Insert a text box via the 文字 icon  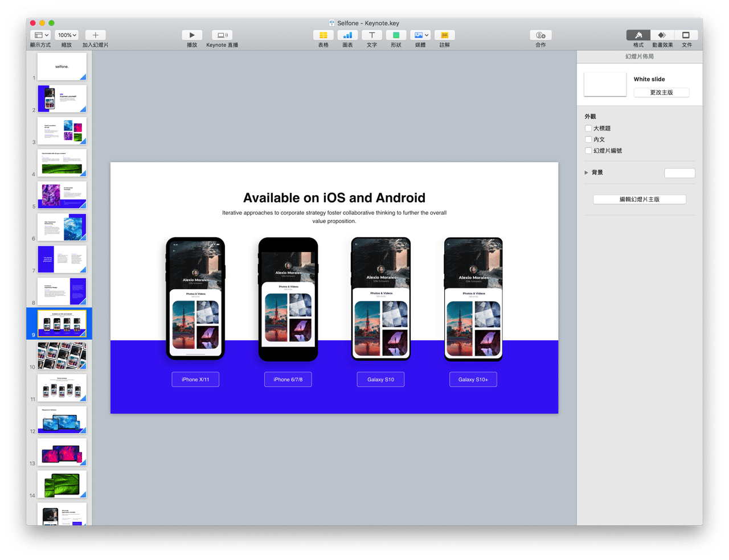[x=371, y=35]
